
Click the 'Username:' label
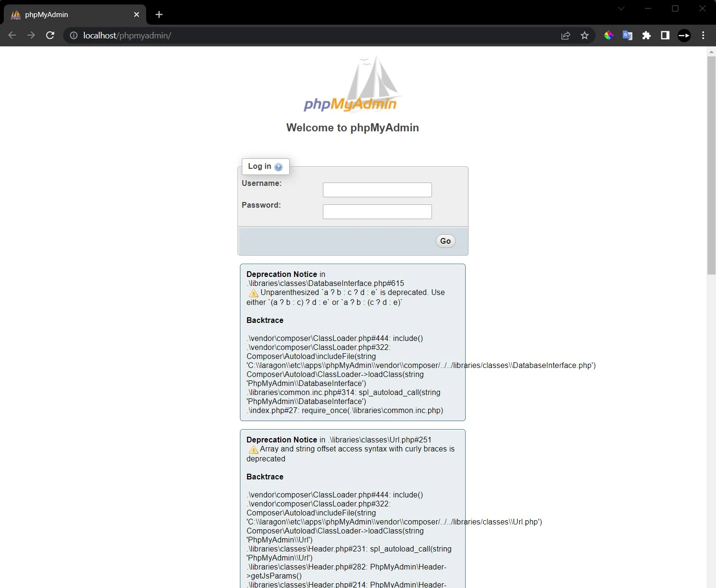pyautogui.click(x=262, y=184)
